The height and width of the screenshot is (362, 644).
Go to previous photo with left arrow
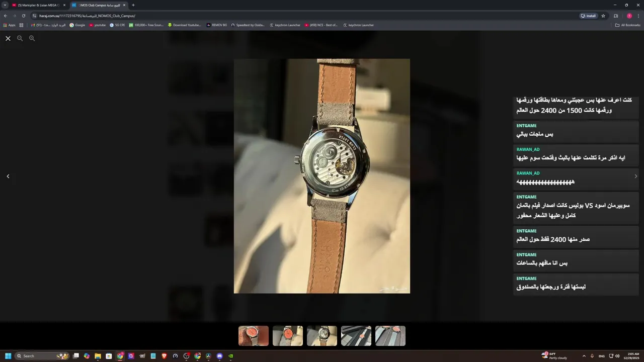pos(8,176)
